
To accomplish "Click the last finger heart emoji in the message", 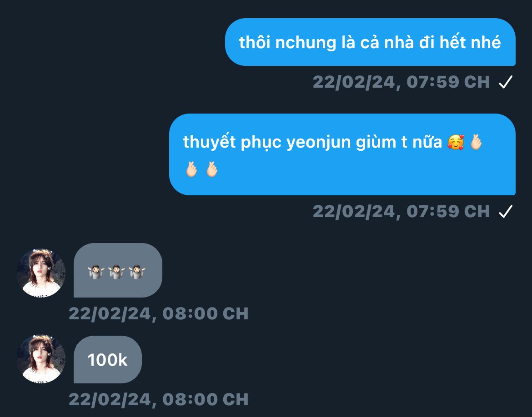I will [x=212, y=169].
